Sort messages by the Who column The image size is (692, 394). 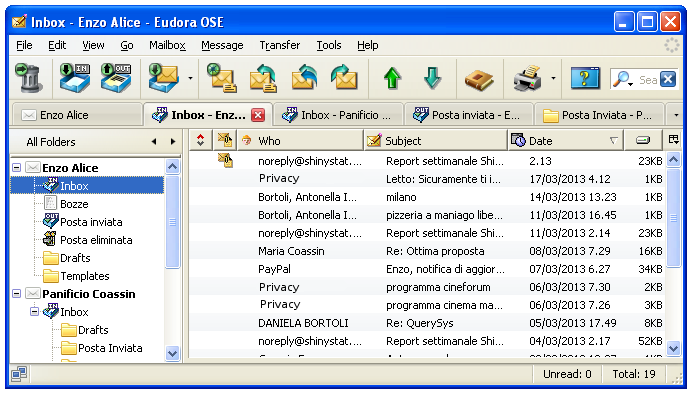click(x=301, y=140)
